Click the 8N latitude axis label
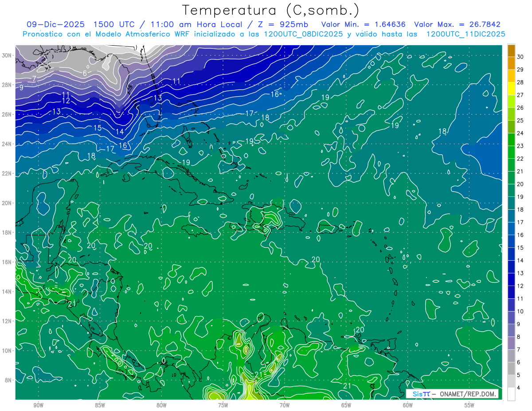 click(9, 380)
